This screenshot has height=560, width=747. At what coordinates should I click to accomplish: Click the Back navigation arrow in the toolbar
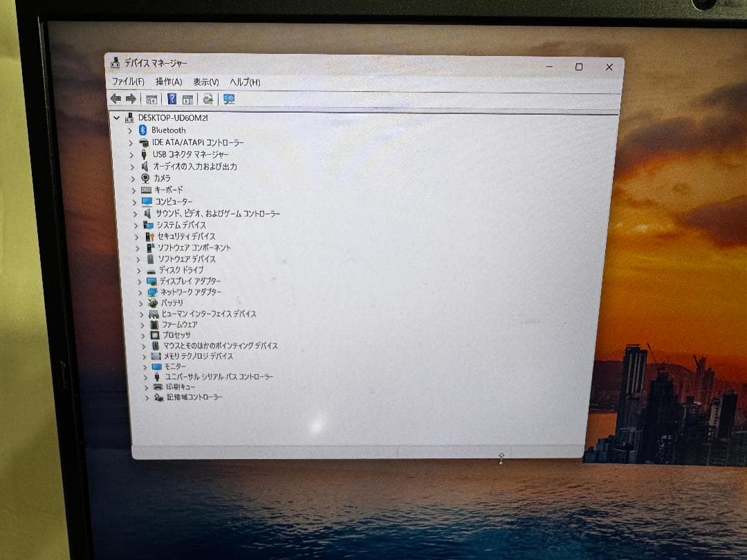click(116, 99)
